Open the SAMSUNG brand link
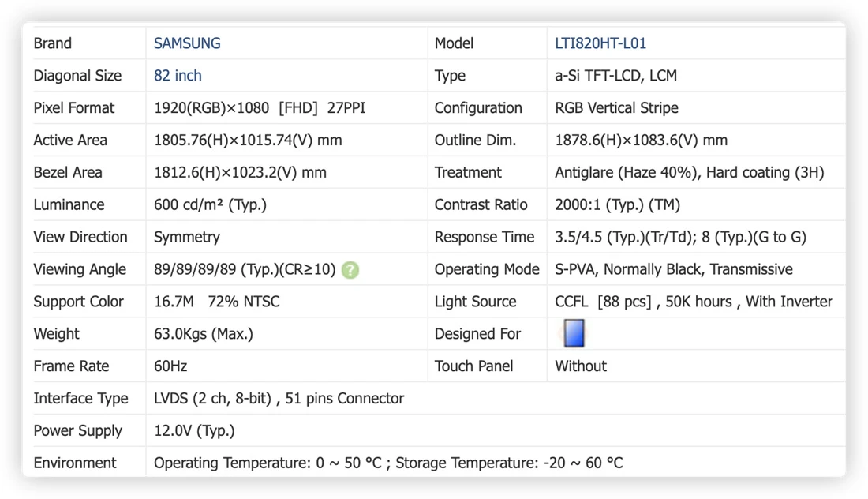This screenshot has height=499, width=868. [187, 43]
